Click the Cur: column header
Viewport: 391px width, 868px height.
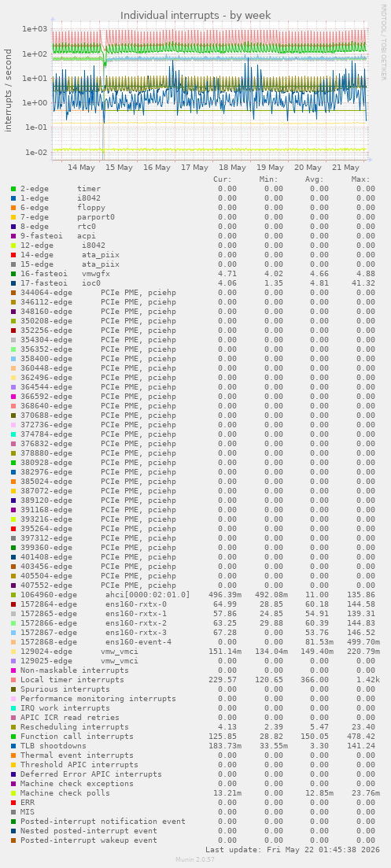[223, 179]
